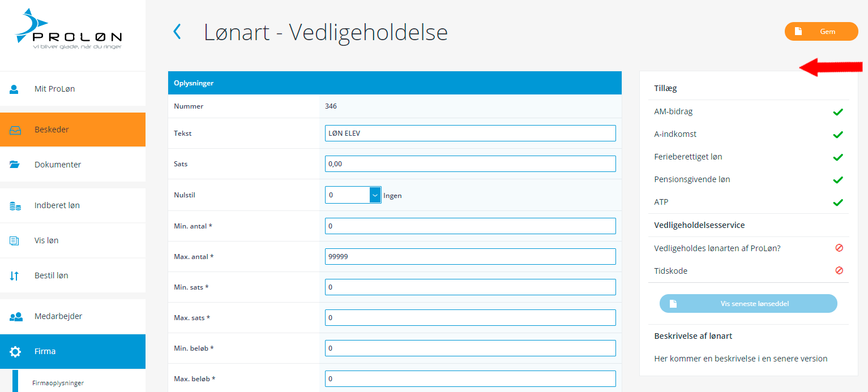Click the Mit ProLøn person icon
This screenshot has width=868, height=392.
[x=15, y=89]
